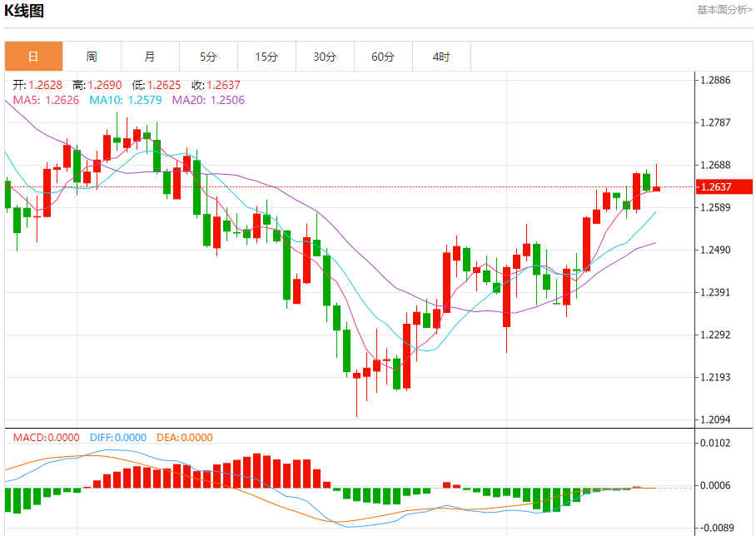756x536 pixels.
Task: Click the MACD 0.0000 indicator label
Action: 47,437
